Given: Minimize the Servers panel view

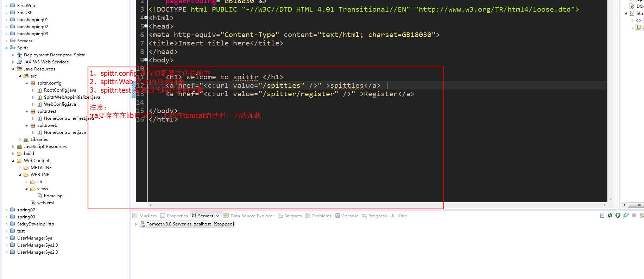Looking at the screenshot, I should click(602, 215).
